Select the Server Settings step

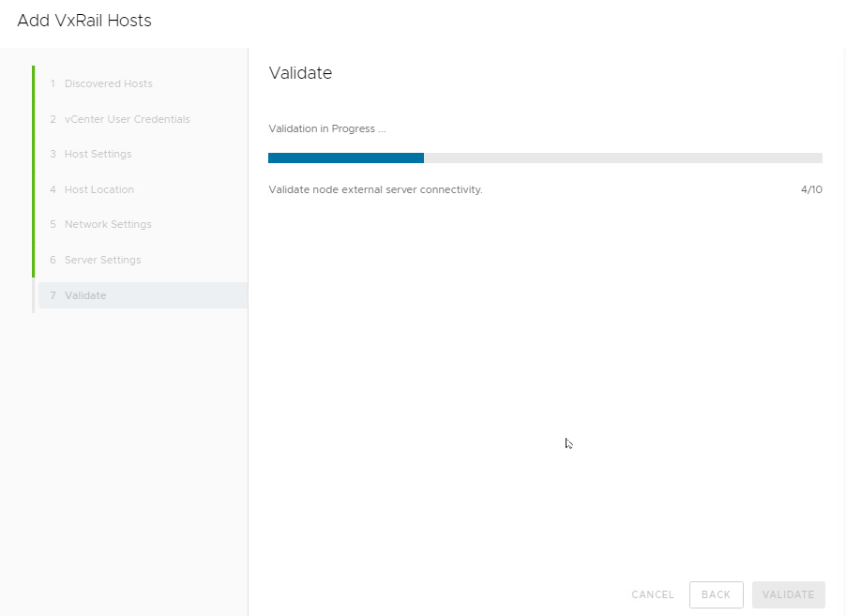click(x=96, y=260)
